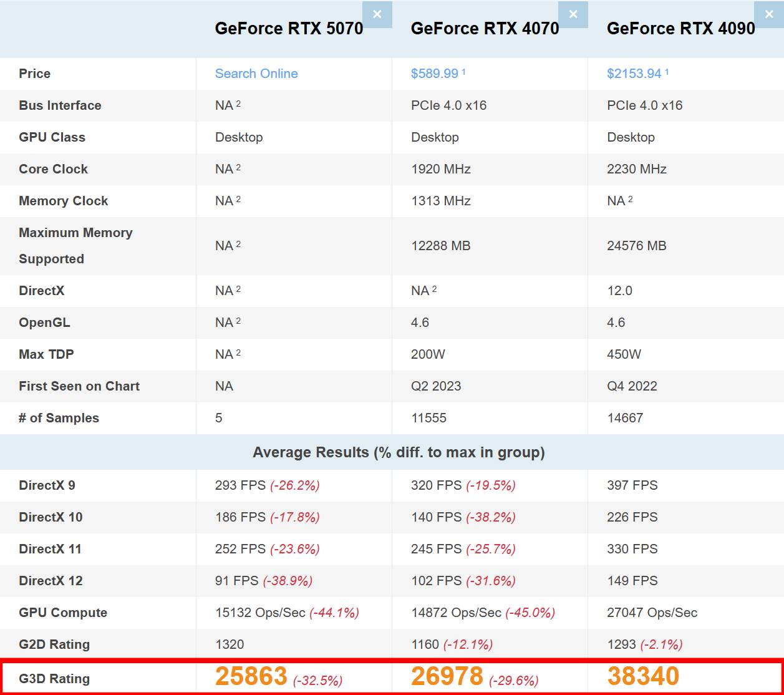Click the GeForce RTX 4070 heading
The image size is (784, 695).
485,29
